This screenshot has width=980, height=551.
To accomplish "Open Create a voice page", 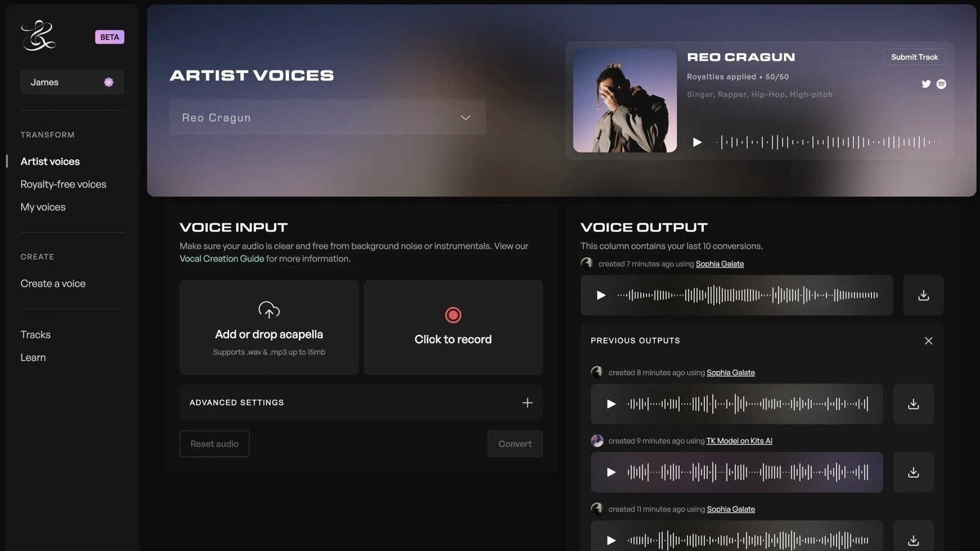I will pos(53,283).
